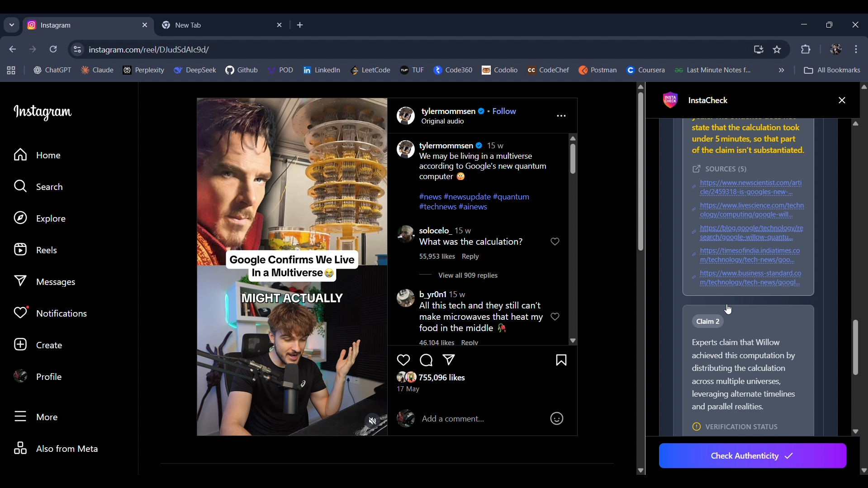Click the InstaCheck shield logo

click(x=670, y=100)
